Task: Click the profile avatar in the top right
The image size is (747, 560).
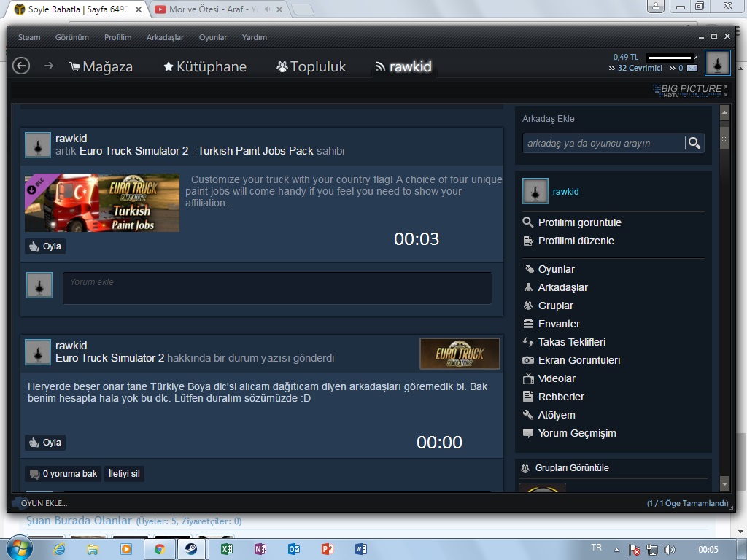Action: [718, 63]
